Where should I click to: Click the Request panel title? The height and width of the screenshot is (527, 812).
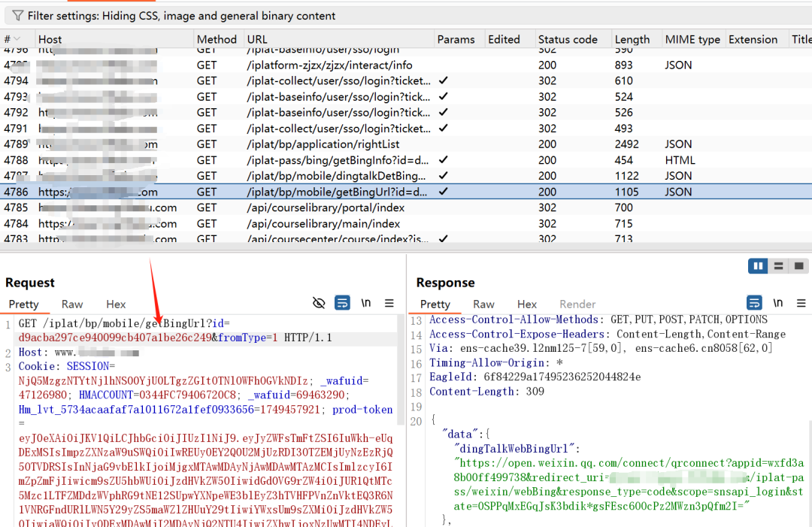point(29,283)
